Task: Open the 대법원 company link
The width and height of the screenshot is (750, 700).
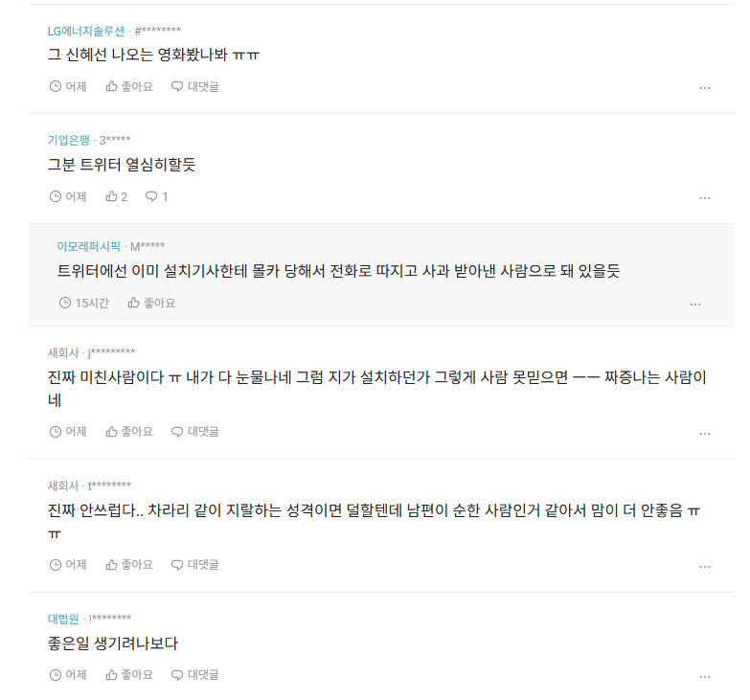Action: (x=63, y=619)
